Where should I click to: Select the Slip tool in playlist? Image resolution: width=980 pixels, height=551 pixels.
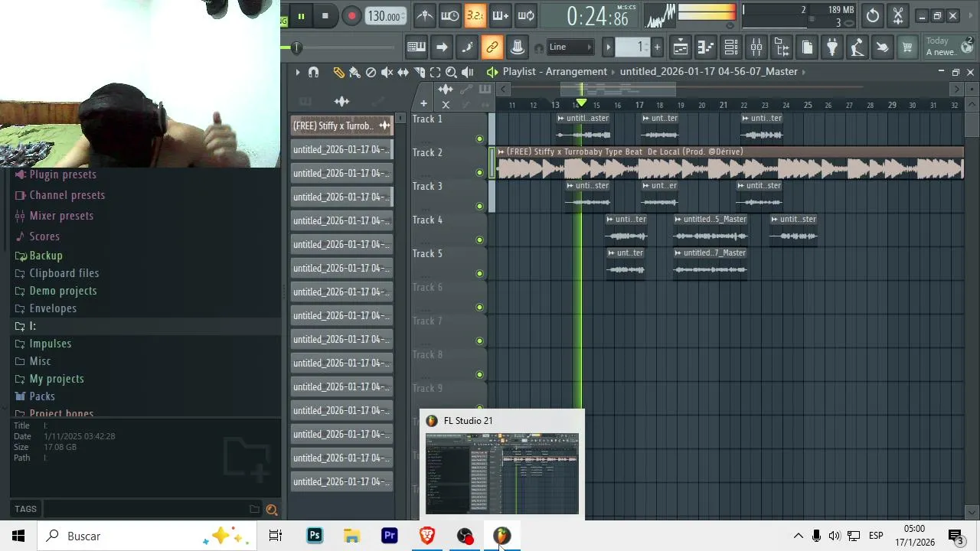coord(403,72)
